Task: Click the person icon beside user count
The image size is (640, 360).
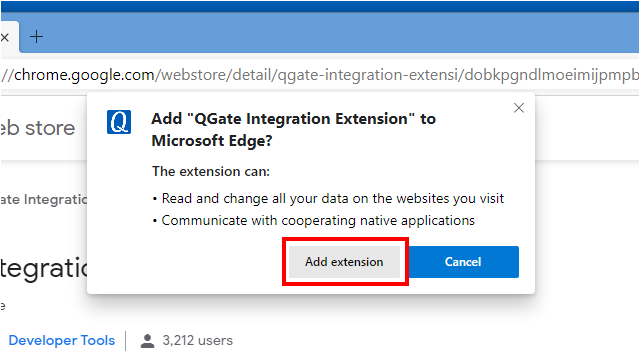Action: pyautogui.click(x=147, y=341)
